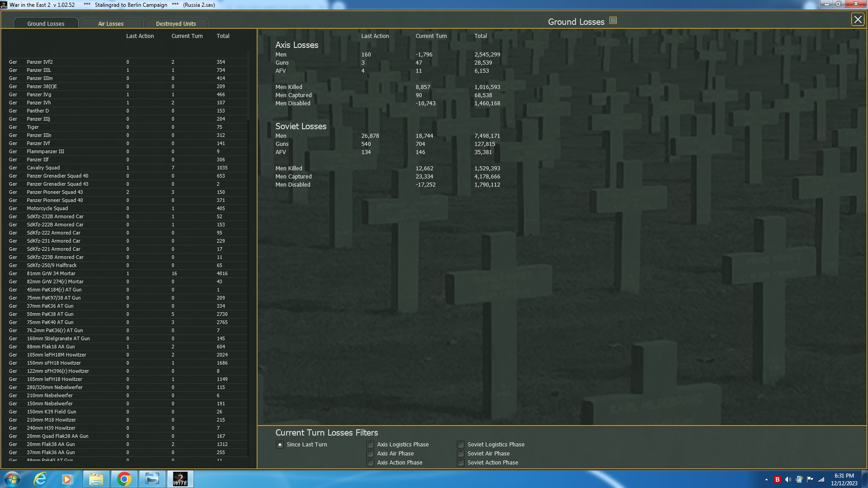Select the Axis Air Phase filter
The width and height of the screenshot is (868, 488).
click(370, 454)
